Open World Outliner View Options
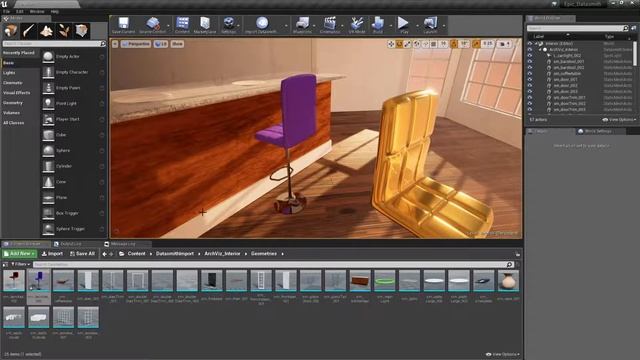The height and width of the screenshot is (360, 640). [x=619, y=120]
